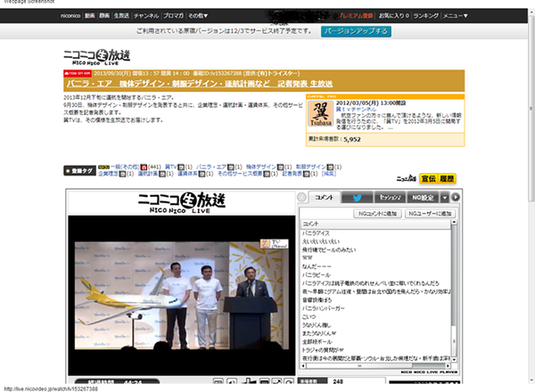Click the red icon after 一般(その他)
This screenshot has height=392, width=535.
pyautogui.click(x=144, y=167)
